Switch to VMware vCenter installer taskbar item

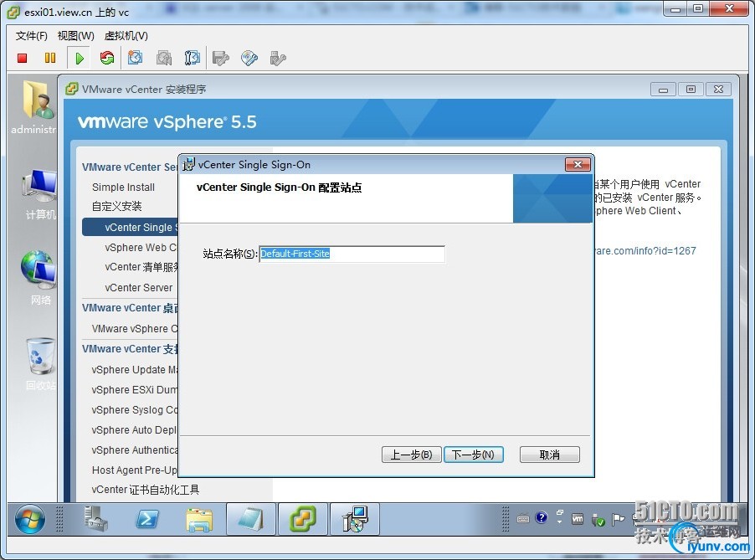(303, 519)
